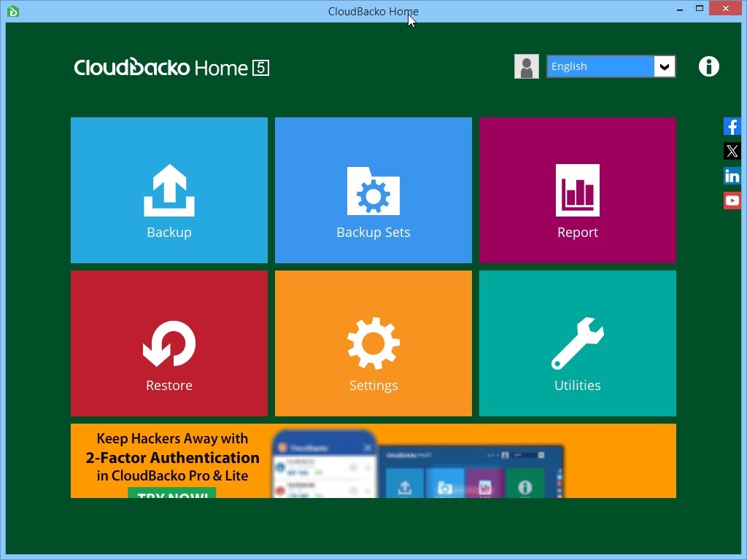Click the user profile avatar icon
The image size is (747, 560).
coord(527,66)
